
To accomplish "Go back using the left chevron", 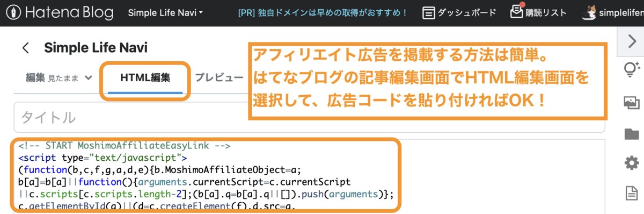I will (25, 48).
